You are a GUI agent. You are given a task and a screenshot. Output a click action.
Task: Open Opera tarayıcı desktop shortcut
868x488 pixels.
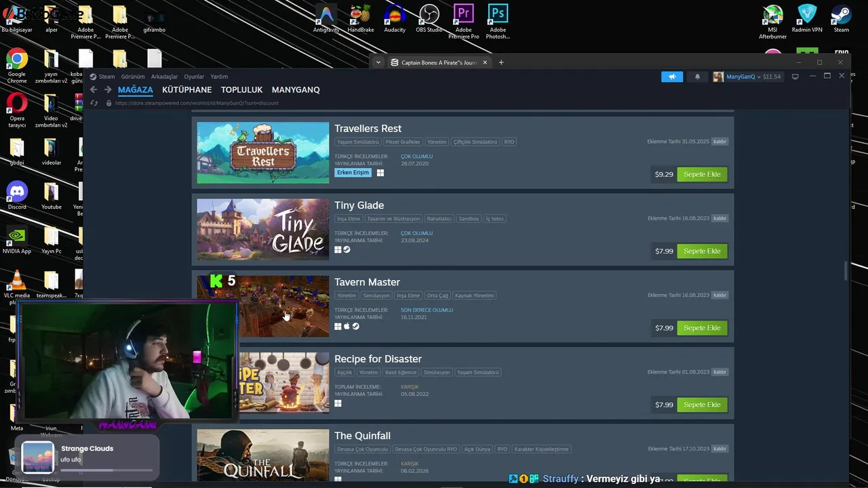17,109
